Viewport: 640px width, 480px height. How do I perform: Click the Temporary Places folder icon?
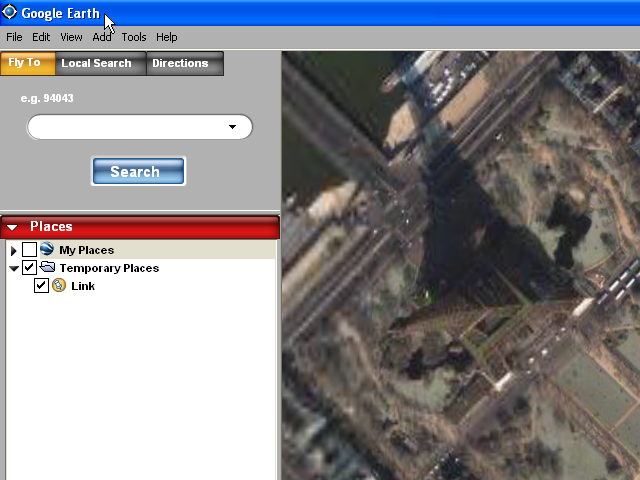pos(47,267)
